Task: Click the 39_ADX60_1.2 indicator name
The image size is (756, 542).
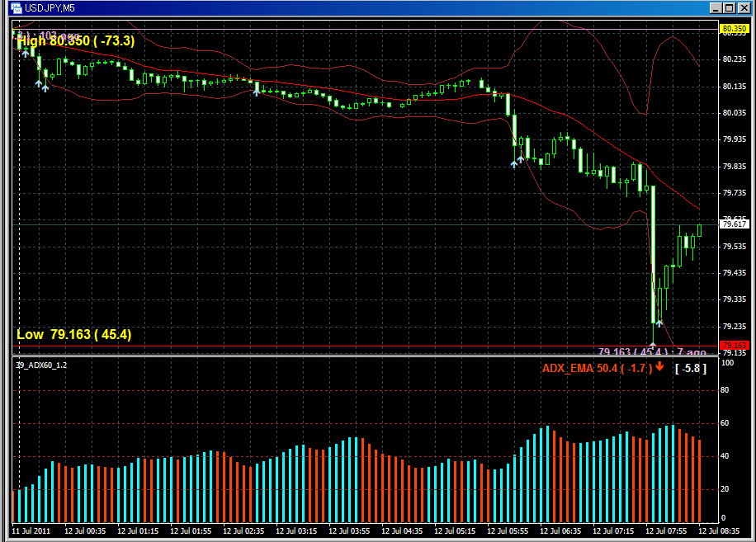Action: point(41,364)
